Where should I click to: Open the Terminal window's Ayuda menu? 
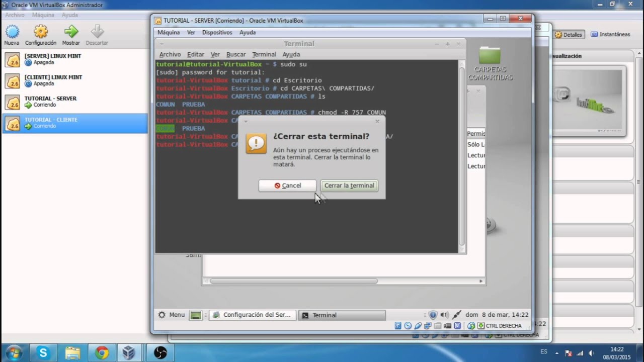pos(291,54)
